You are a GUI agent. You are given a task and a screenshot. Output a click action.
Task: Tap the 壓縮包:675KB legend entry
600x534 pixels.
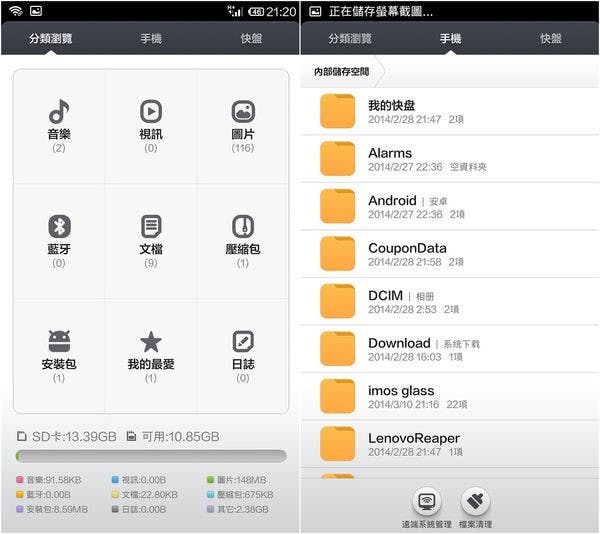240,495
